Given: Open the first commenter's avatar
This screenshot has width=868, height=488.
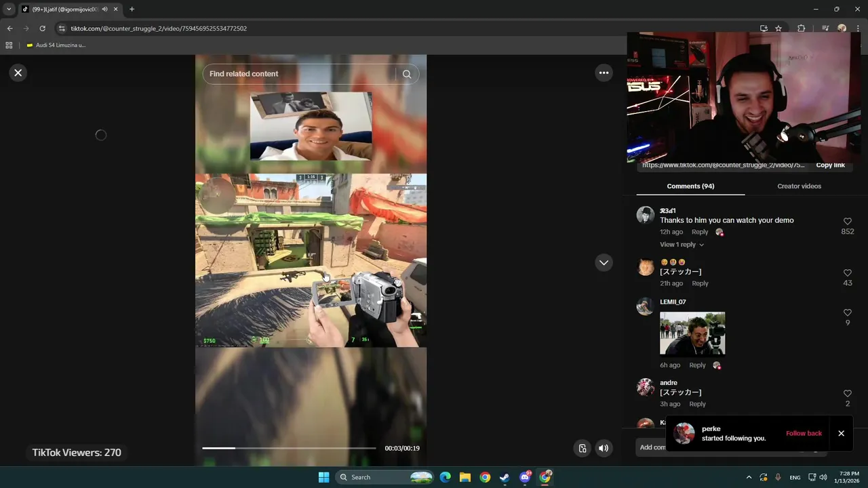Looking at the screenshot, I should pos(646,216).
